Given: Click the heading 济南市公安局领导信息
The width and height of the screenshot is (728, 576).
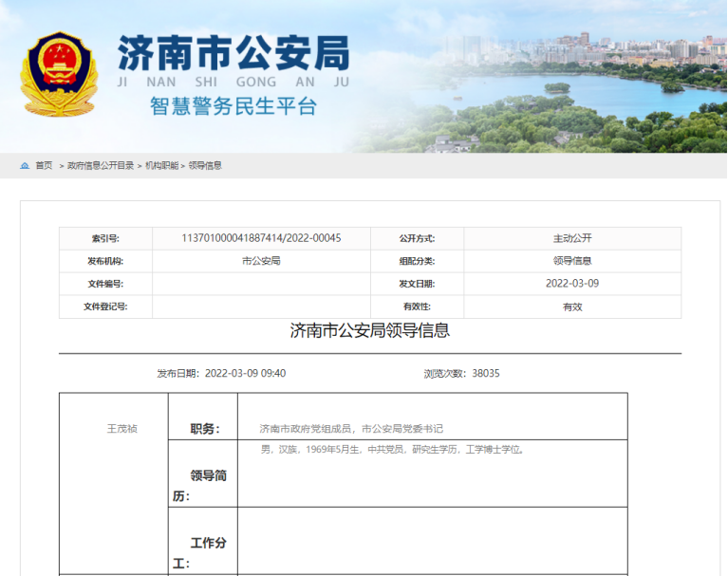Looking at the screenshot, I should pos(370,330).
